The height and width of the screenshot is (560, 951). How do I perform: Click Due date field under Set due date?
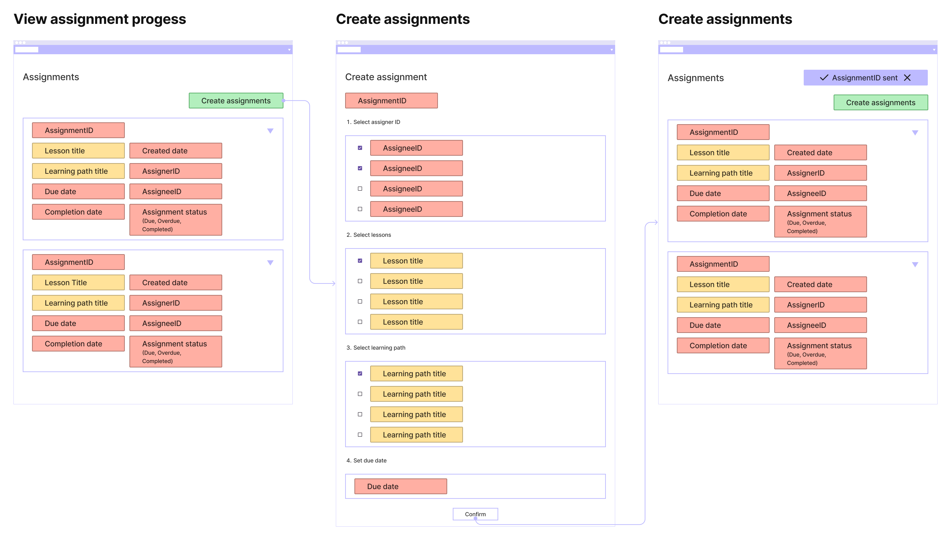tap(400, 486)
